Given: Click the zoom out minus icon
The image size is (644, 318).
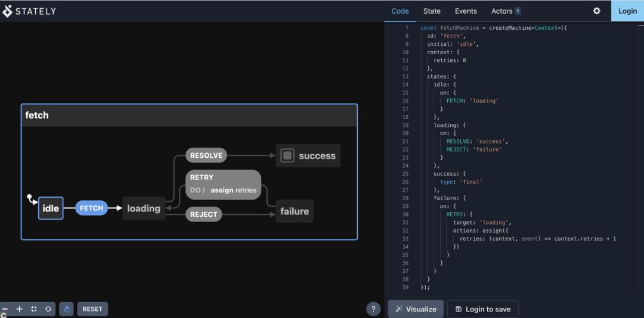Looking at the screenshot, I should click(x=5, y=309).
